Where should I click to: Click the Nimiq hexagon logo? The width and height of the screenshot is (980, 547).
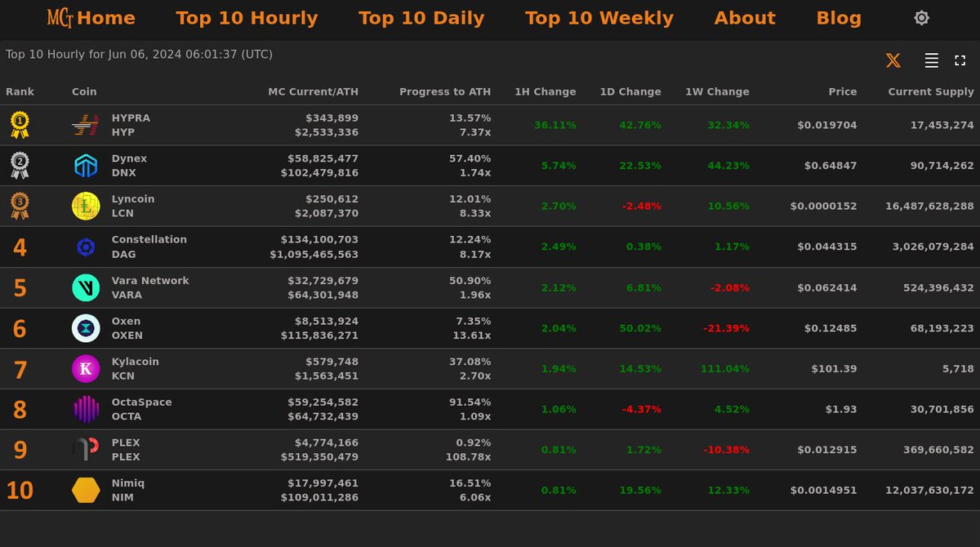pos(86,491)
